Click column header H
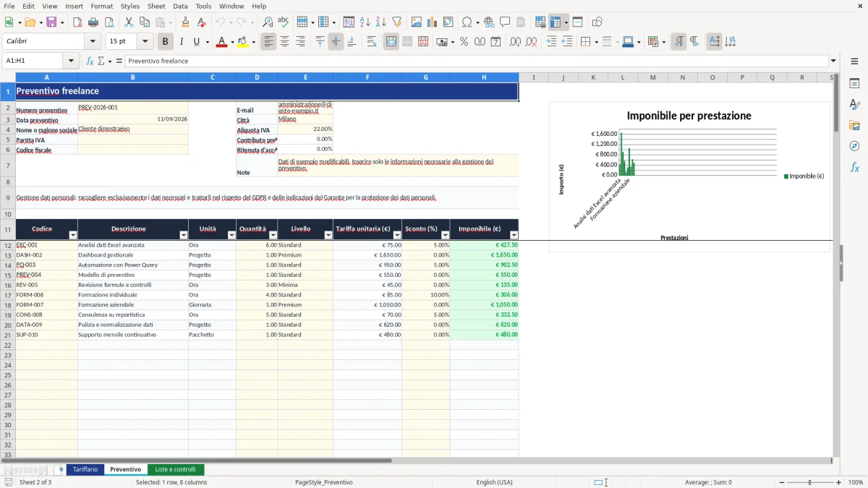 tap(484, 77)
